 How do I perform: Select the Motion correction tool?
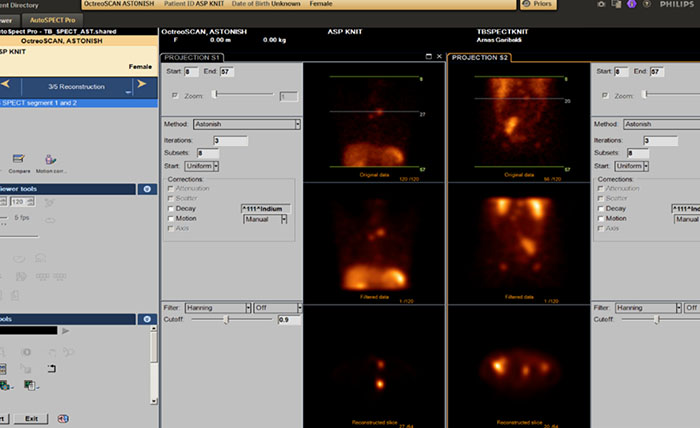coord(50,159)
